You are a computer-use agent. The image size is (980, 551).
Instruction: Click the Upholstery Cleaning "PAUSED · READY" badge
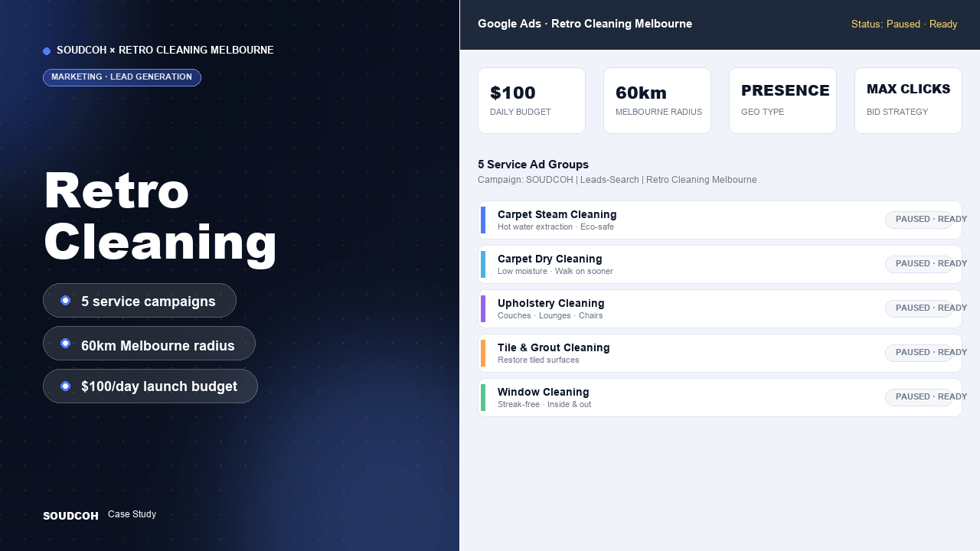tap(920, 308)
